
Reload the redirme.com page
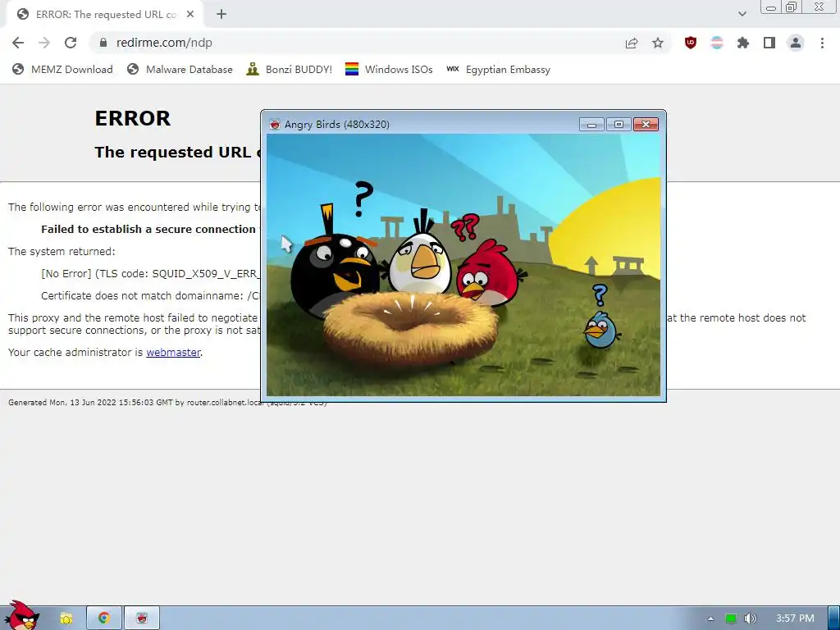click(x=71, y=43)
